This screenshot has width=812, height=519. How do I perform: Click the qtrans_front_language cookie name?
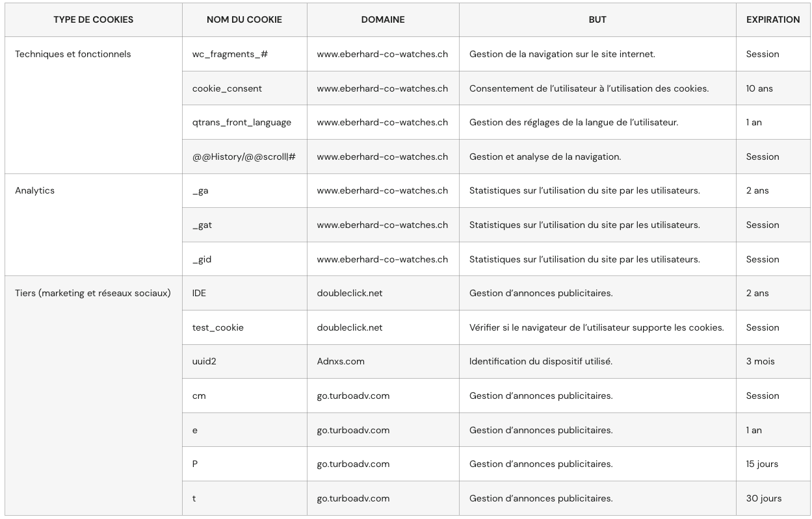tap(242, 122)
